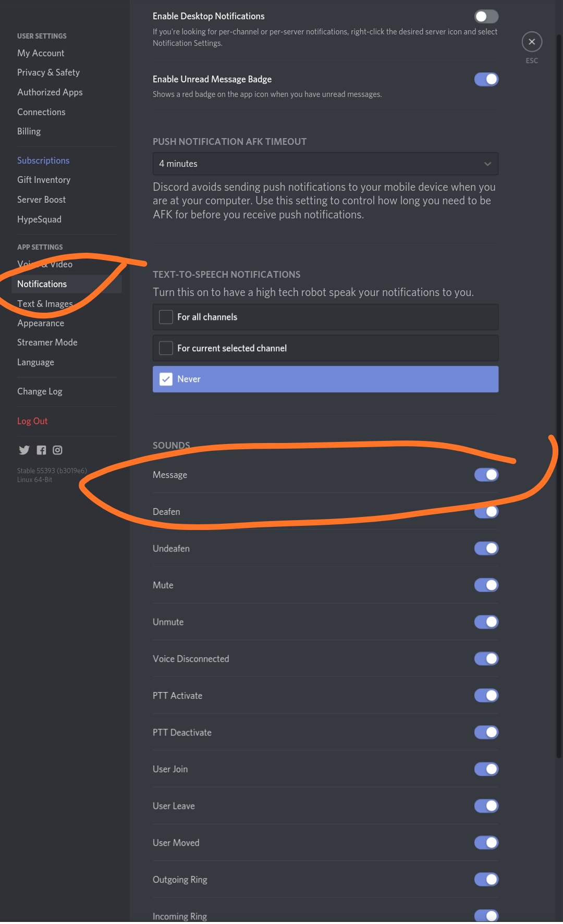563x924 pixels.
Task: Open Discord's Instagram page icon
Action: (57, 450)
